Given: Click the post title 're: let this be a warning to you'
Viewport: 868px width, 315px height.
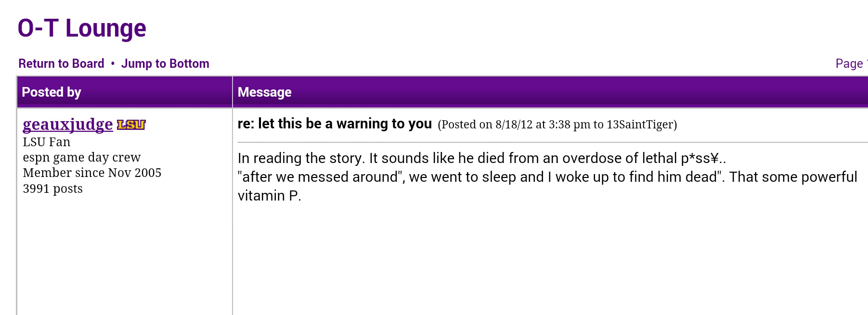Looking at the screenshot, I should click(335, 124).
